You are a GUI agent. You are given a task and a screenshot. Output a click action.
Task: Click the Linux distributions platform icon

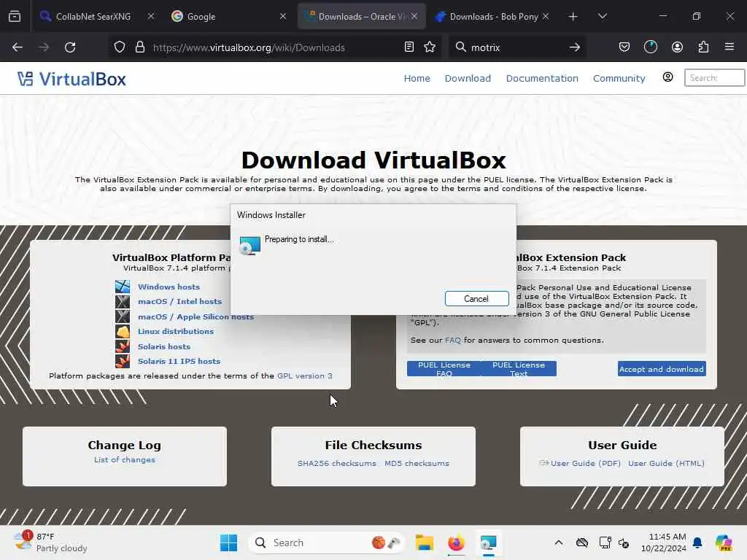point(123,331)
